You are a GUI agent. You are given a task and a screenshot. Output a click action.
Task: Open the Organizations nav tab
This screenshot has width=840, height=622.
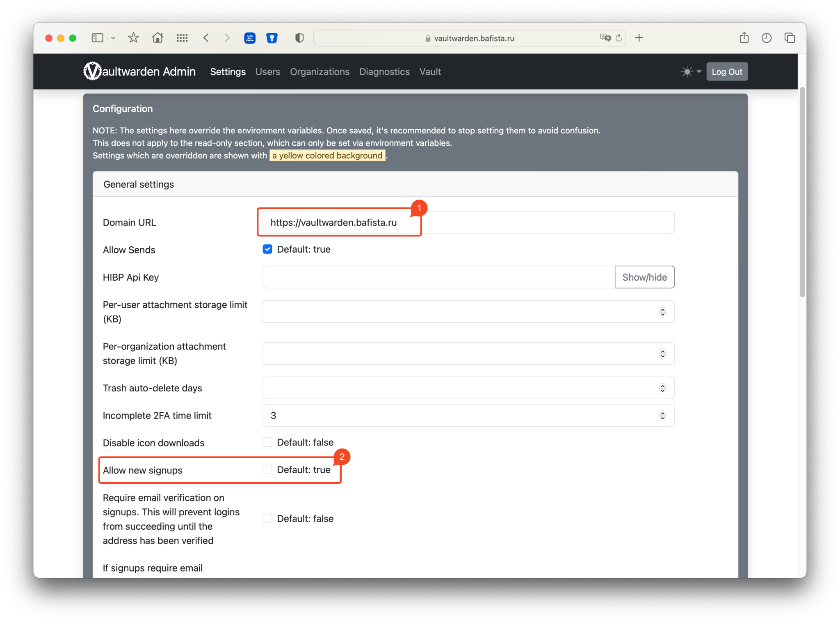(320, 72)
